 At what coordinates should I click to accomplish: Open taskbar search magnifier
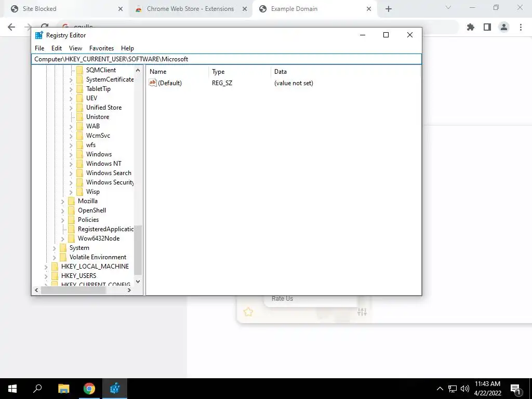37,389
